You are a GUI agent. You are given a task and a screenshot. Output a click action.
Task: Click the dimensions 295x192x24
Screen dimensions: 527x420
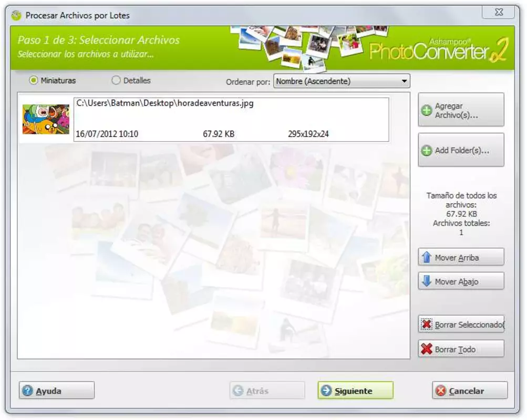[308, 134]
